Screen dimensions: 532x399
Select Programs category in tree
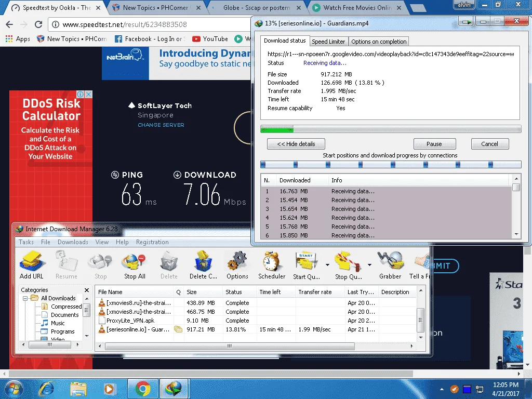pos(62,331)
